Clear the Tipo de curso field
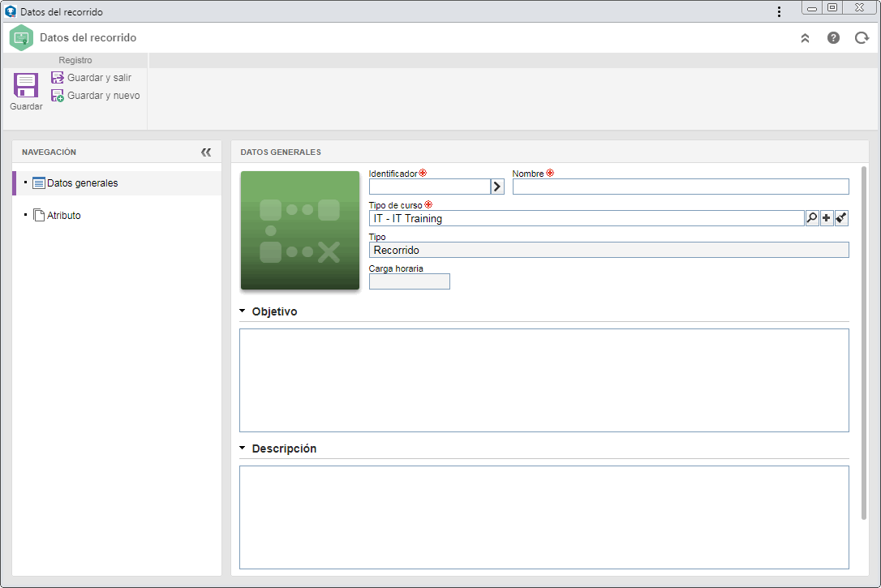Screen dimensions: 881x588 [x=841, y=218]
